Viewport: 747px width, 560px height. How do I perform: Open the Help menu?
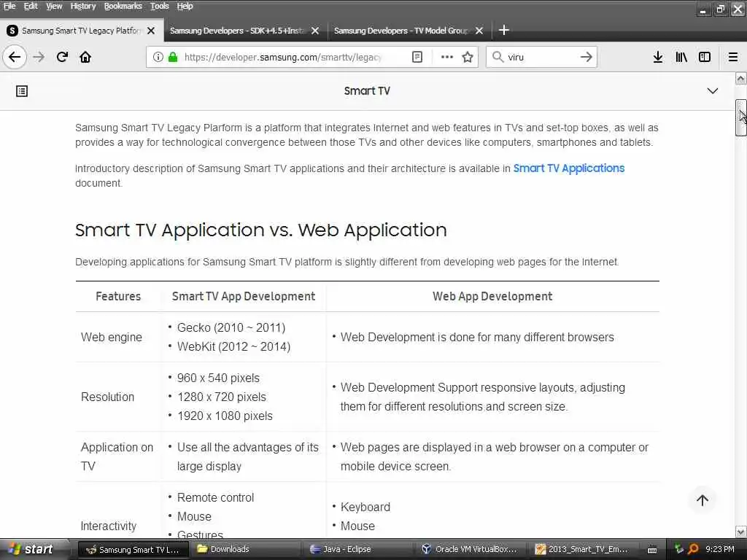pos(185,6)
